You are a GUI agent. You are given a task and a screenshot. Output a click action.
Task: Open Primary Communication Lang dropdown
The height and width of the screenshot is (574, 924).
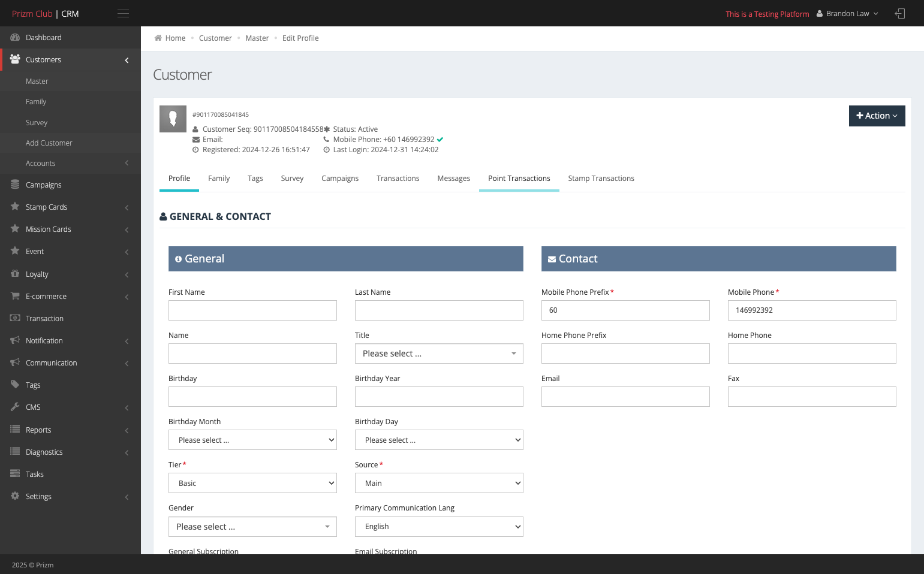439,527
